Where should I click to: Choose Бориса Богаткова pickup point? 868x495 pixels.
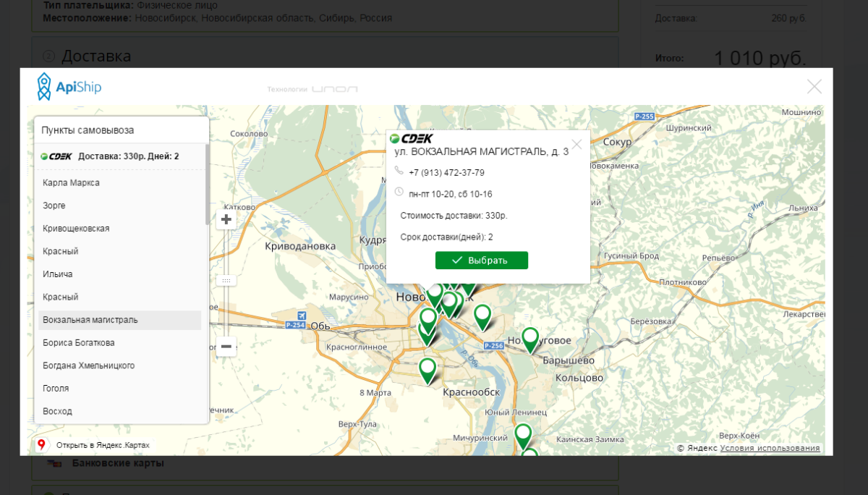click(x=78, y=343)
